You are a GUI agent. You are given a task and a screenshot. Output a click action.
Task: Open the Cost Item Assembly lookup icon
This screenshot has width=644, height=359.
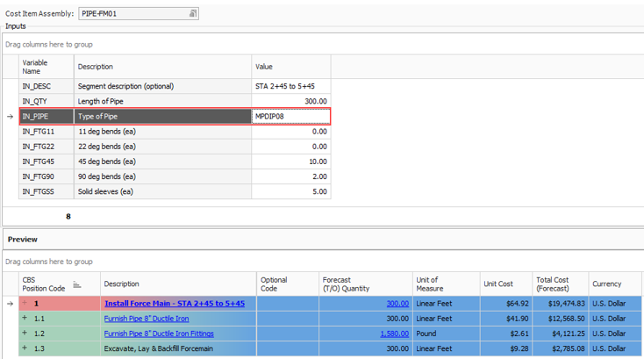coord(193,13)
